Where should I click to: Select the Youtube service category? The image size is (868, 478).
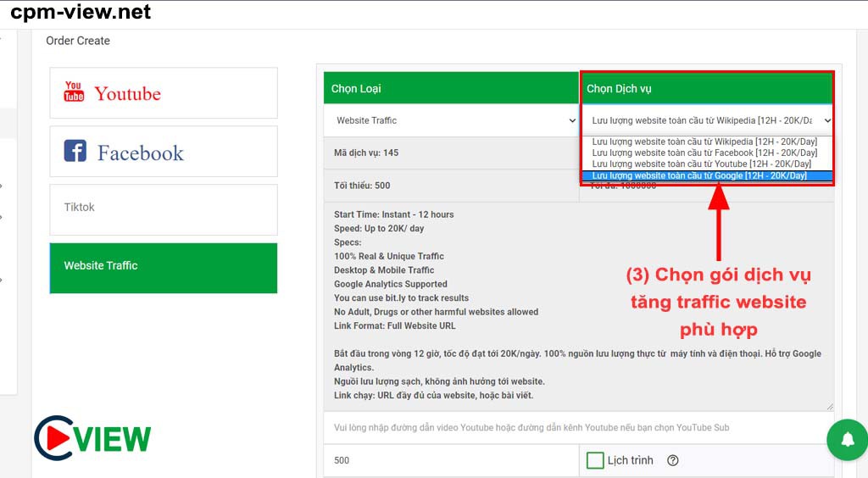tap(164, 93)
